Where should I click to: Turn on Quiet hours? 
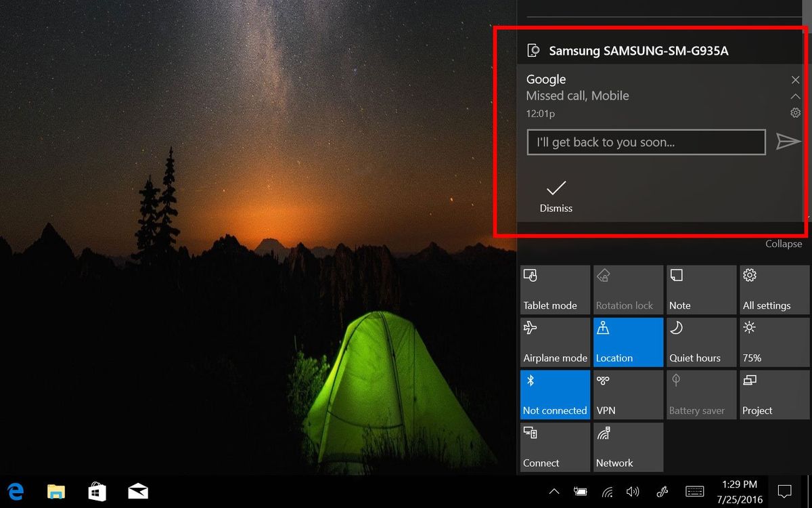coord(700,342)
